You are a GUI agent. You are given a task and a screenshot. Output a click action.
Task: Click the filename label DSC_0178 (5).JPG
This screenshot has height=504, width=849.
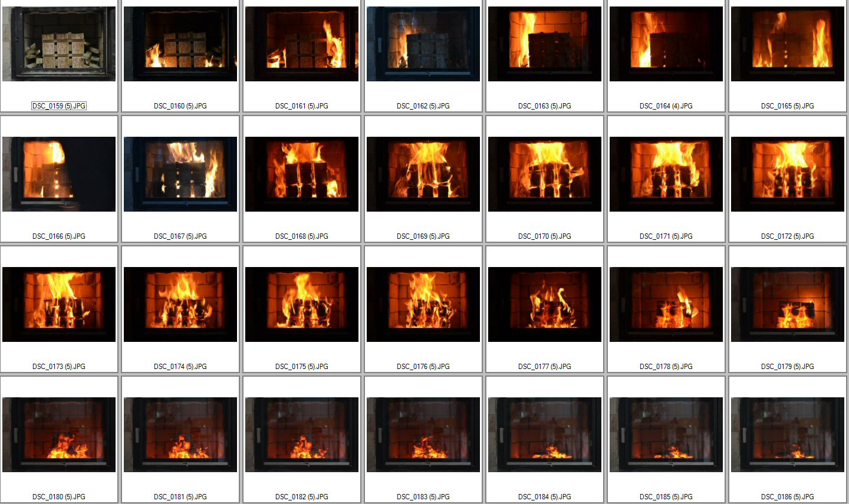tap(666, 367)
